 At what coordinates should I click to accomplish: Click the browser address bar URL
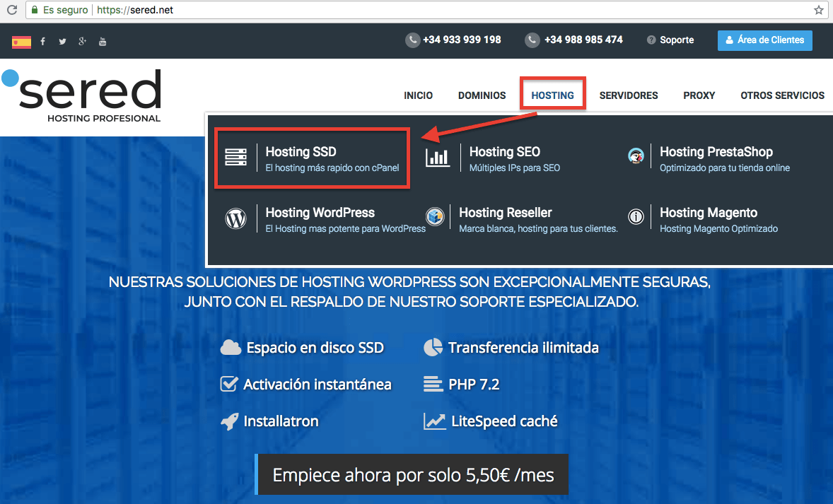tap(135, 10)
